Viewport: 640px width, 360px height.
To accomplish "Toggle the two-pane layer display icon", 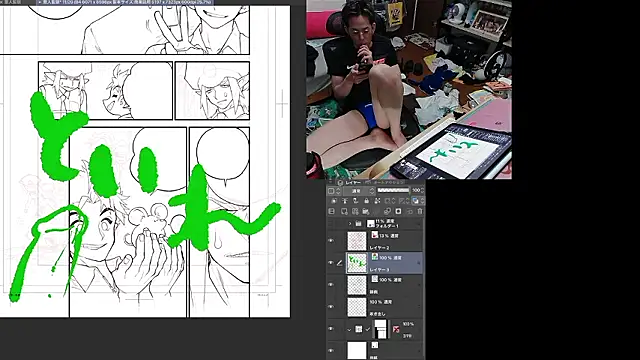I will click(331, 211).
